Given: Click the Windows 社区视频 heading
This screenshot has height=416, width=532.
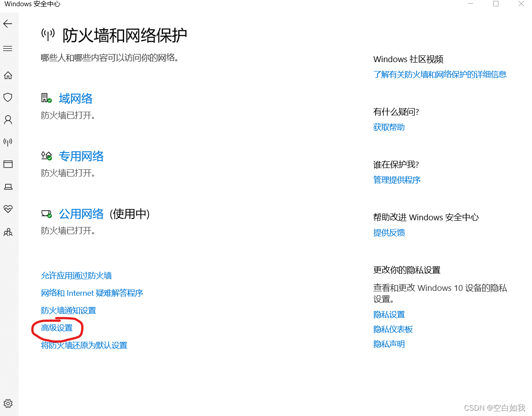Looking at the screenshot, I should click(408, 59).
